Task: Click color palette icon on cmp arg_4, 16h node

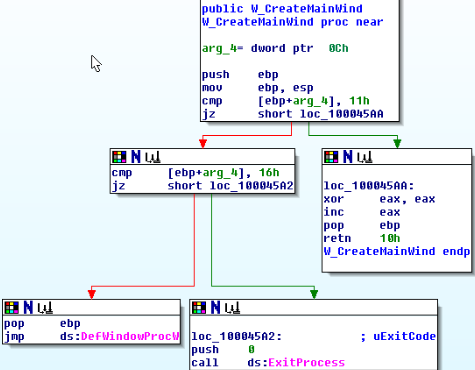Action: pos(119,157)
